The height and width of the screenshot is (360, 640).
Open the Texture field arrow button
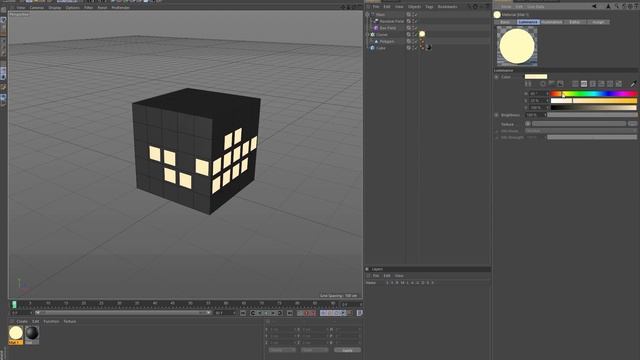528,124
